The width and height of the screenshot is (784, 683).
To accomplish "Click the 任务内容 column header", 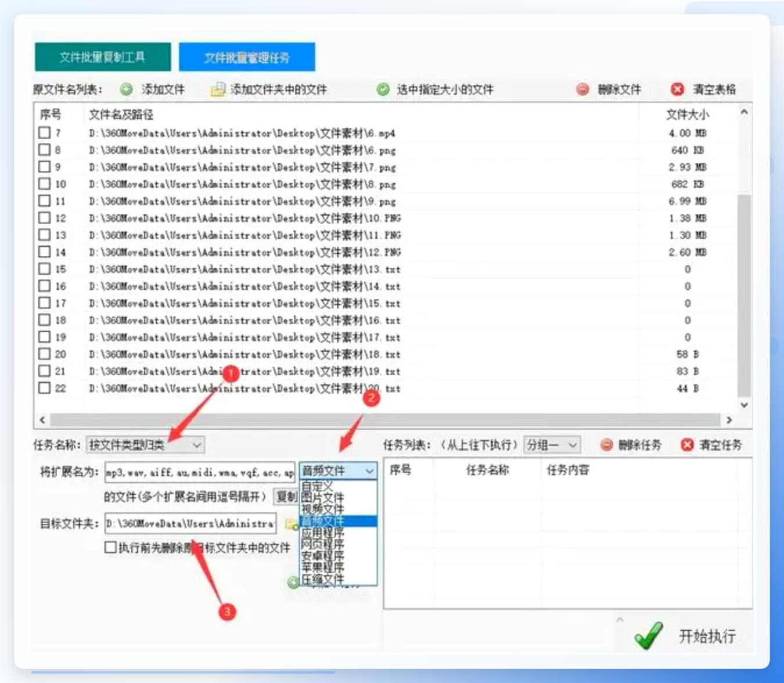I will (x=567, y=470).
